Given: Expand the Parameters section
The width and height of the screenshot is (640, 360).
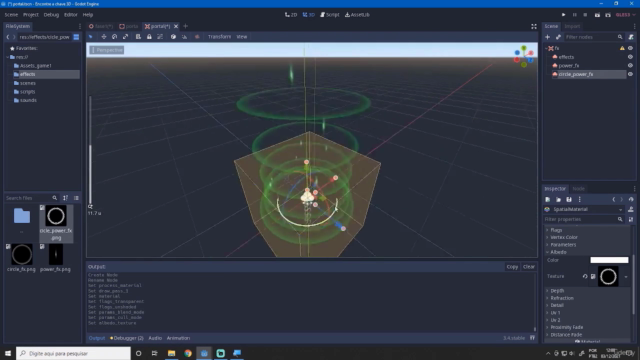Looking at the screenshot, I should click(563, 245).
